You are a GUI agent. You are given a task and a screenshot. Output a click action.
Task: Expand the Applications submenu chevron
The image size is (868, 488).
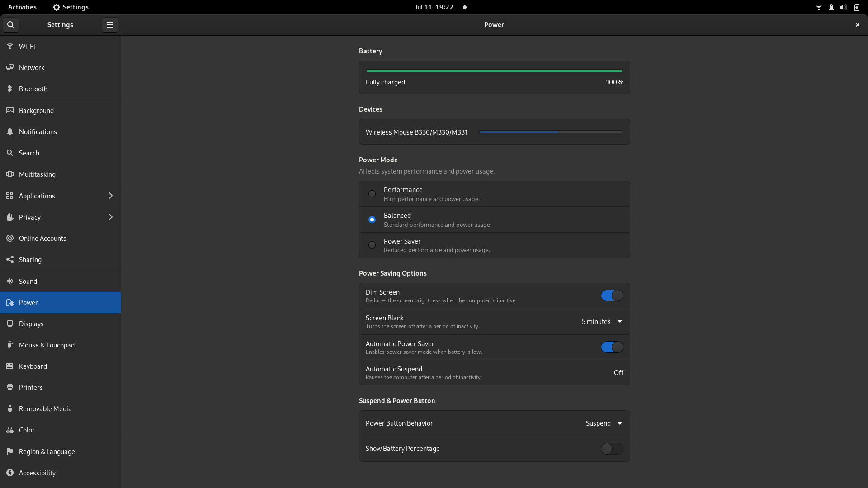point(110,196)
